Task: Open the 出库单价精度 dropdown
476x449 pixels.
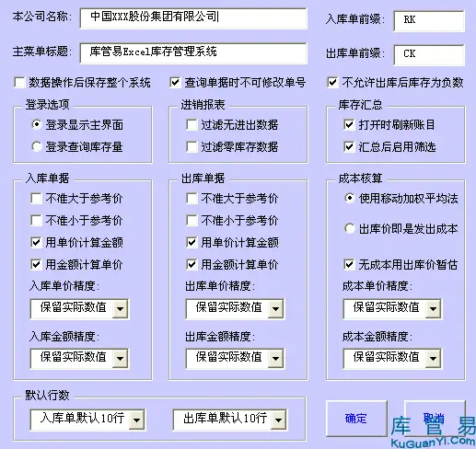Action: [275, 308]
